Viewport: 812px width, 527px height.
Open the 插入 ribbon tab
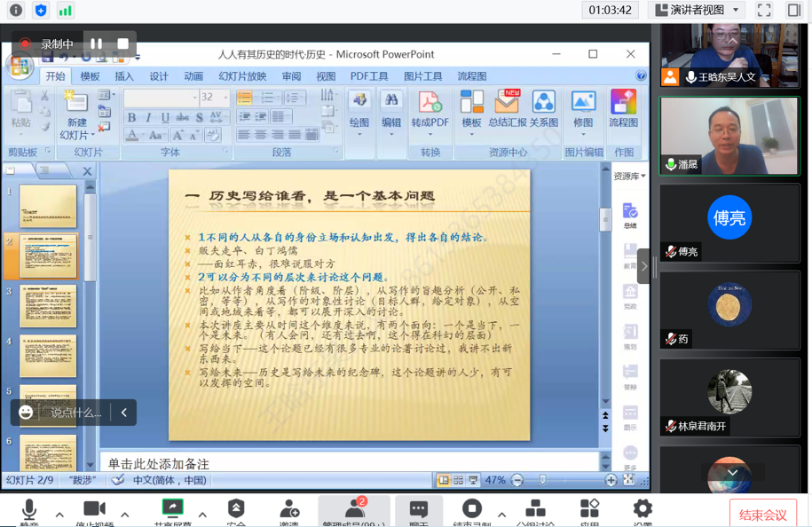(x=124, y=76)
